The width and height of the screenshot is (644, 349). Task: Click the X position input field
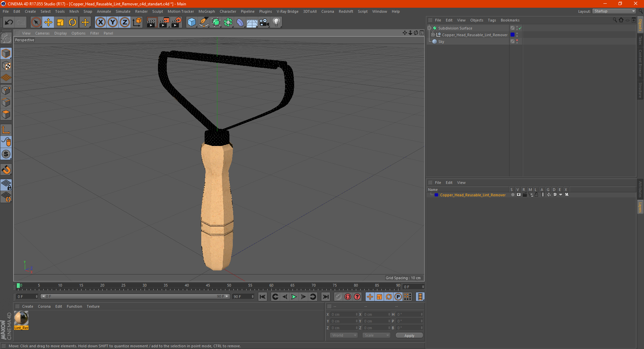coord(344,314)
